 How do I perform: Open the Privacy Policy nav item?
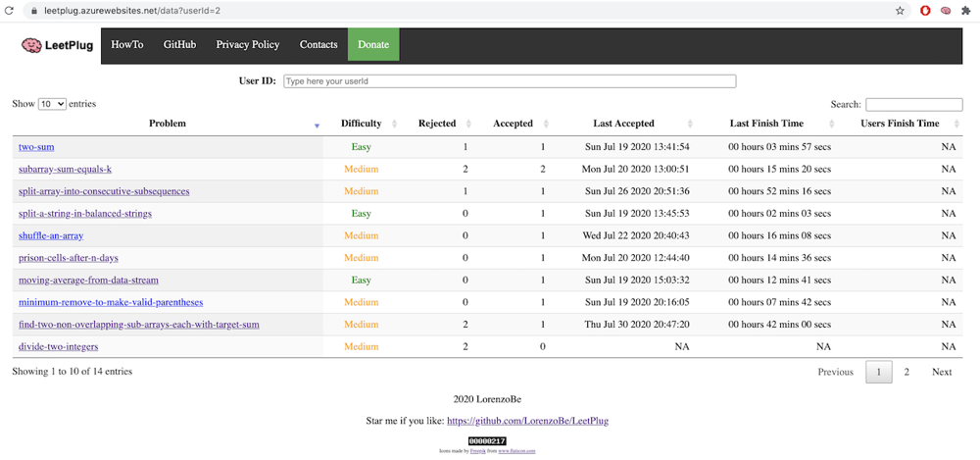pos(248,45)
